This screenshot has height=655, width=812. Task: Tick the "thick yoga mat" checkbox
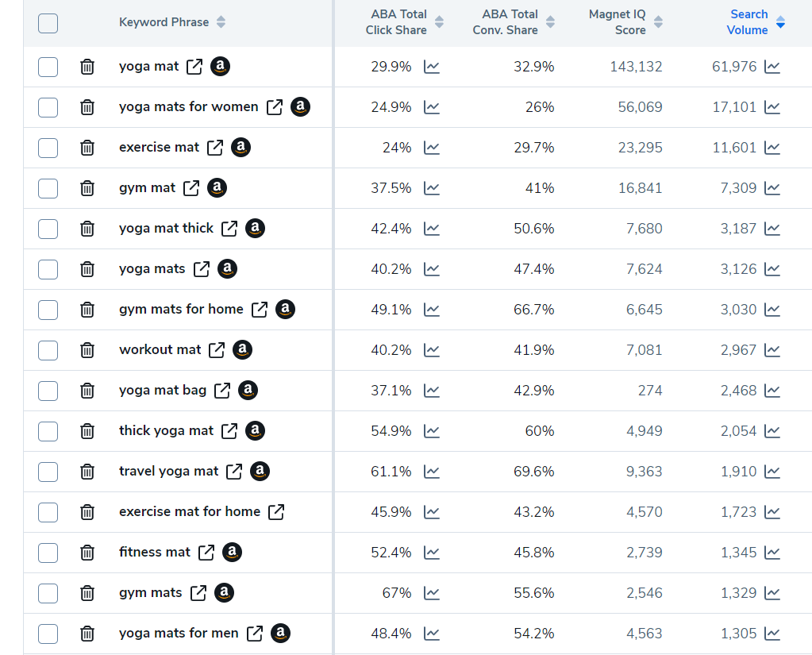(x=48, y=431)
